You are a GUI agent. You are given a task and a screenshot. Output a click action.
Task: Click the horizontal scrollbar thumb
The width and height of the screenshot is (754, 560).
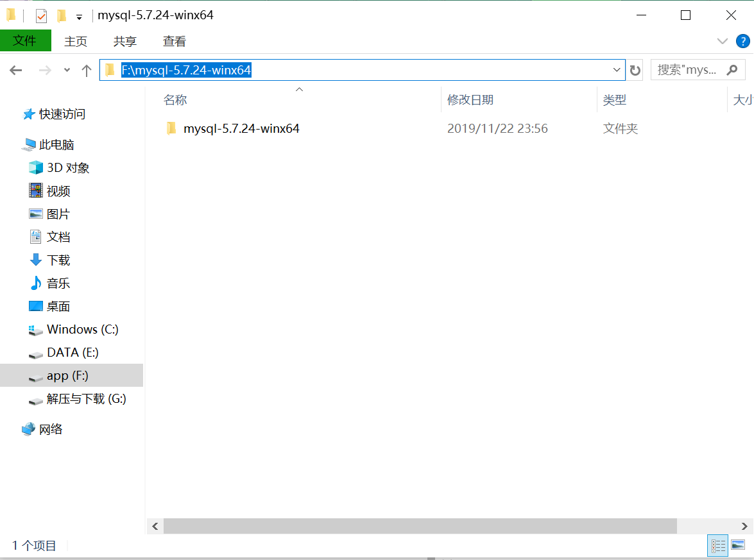[x=420, y=527]
